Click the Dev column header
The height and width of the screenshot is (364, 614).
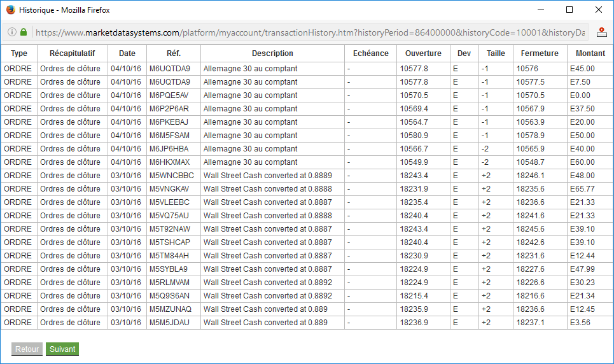pos(464,53)
